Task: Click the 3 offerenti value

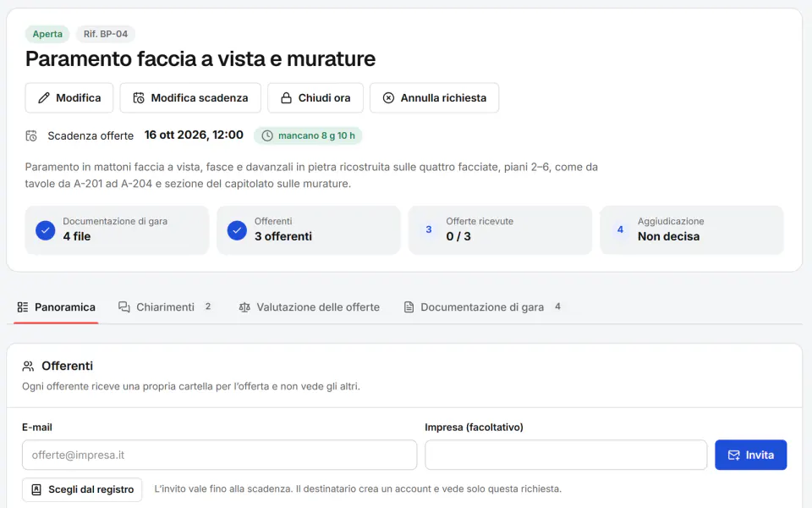Action: [x=283, y=236]
